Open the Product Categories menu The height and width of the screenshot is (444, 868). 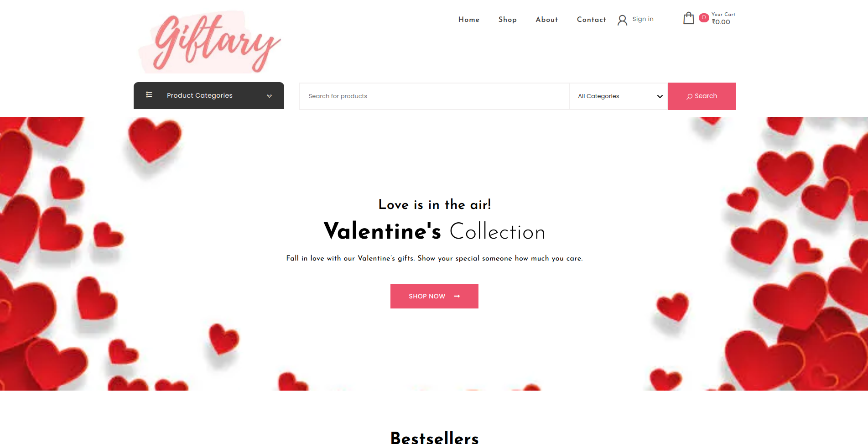click(209, 95)
